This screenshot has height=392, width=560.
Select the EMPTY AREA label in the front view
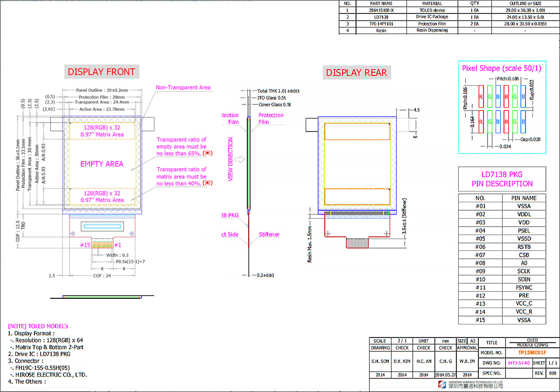(x=102, y=164)
